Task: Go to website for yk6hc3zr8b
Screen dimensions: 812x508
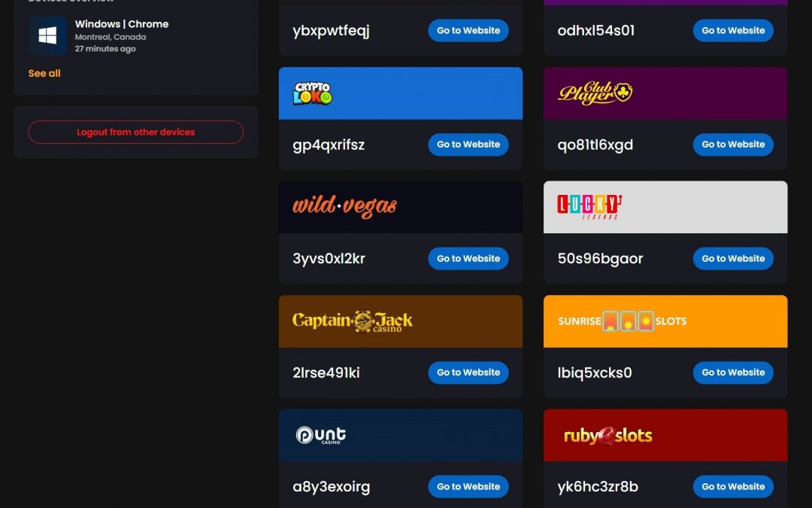Action: (733, 487)
